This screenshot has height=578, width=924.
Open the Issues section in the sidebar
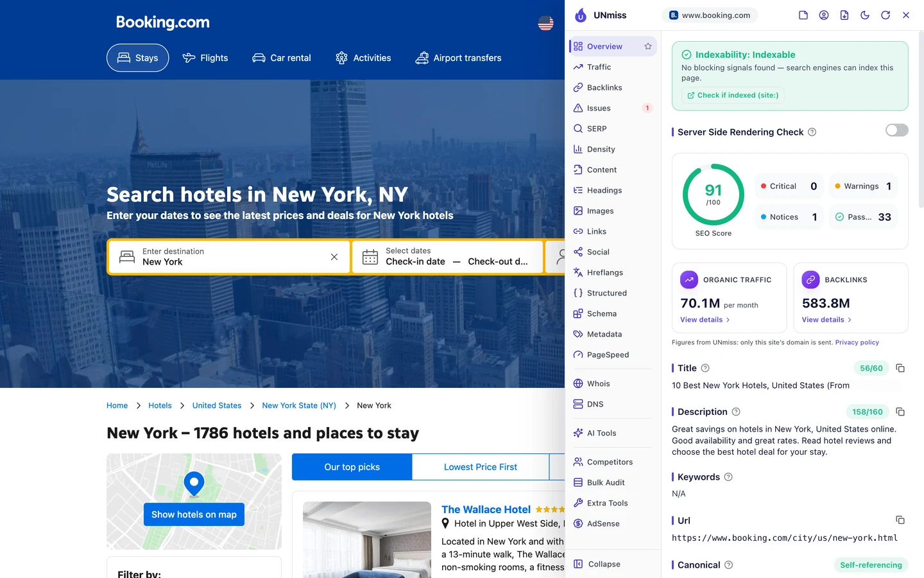[613, 108]
